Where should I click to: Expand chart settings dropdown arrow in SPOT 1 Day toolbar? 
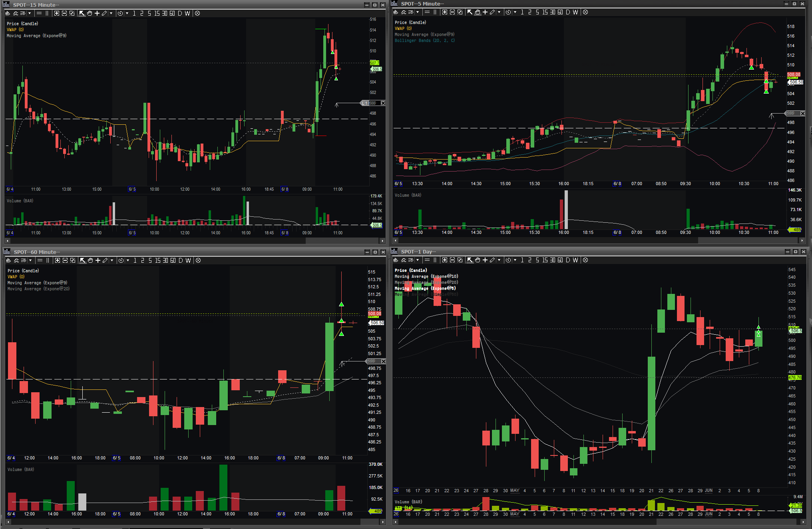(418, 260)
